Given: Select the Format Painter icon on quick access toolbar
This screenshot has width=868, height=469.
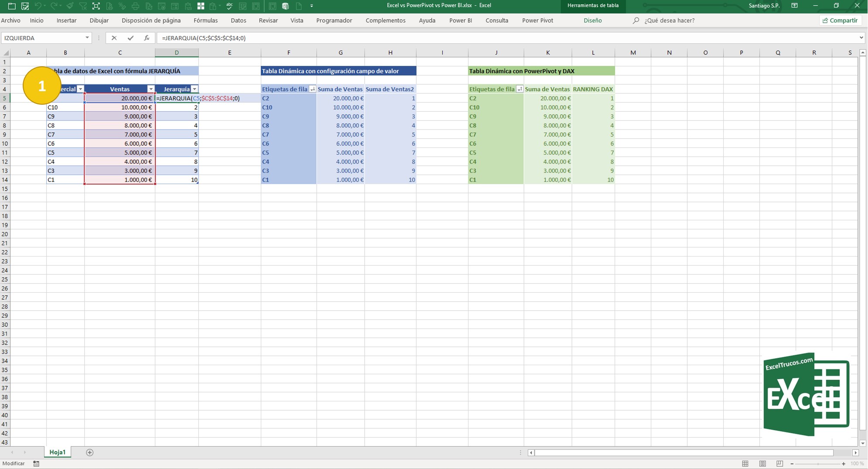Looking at the screenshot, I should click(70, 7).
